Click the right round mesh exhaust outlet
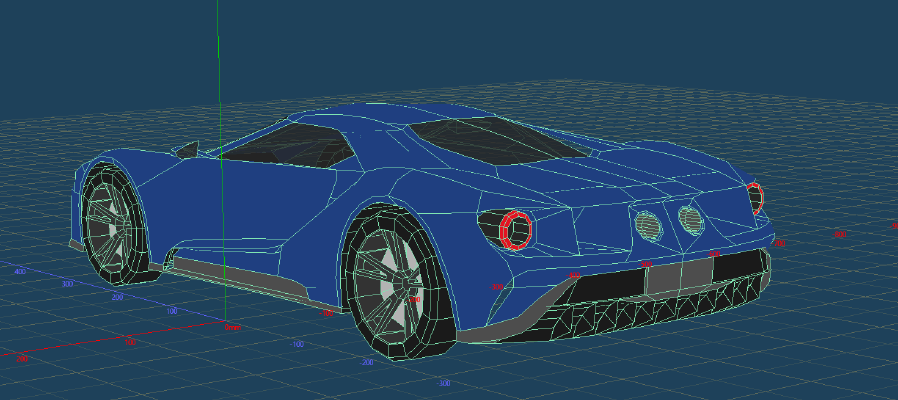This screenshot has height=400, width=898. click(x=690, y=220)
